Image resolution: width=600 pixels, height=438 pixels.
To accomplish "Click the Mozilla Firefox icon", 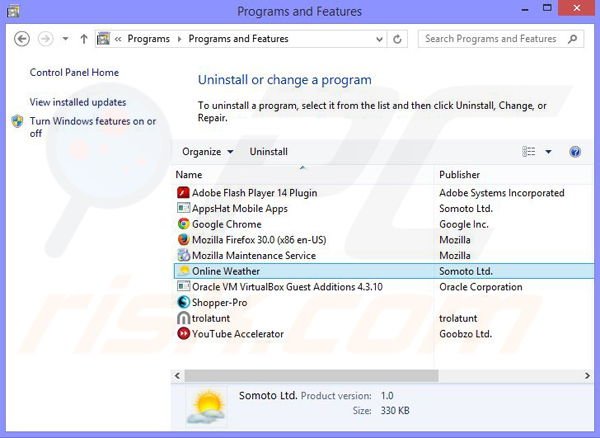I will [183, 239].
